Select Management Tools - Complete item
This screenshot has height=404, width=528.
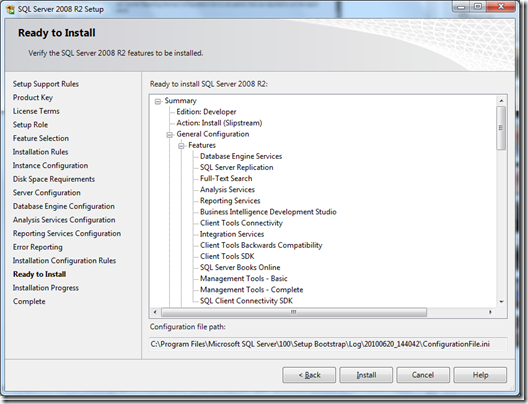[252, 290]
